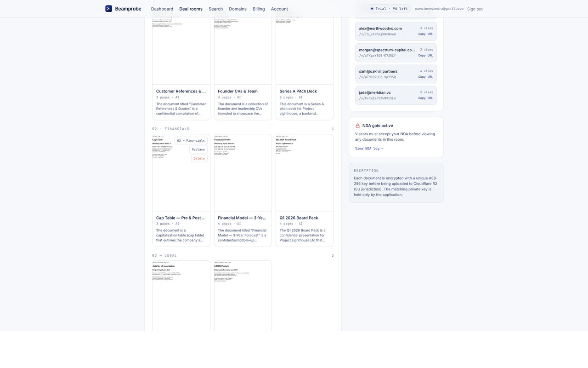Click the Cap Table — Pre & Post title
Screen dimensions: 588x368
click(181, 218)
